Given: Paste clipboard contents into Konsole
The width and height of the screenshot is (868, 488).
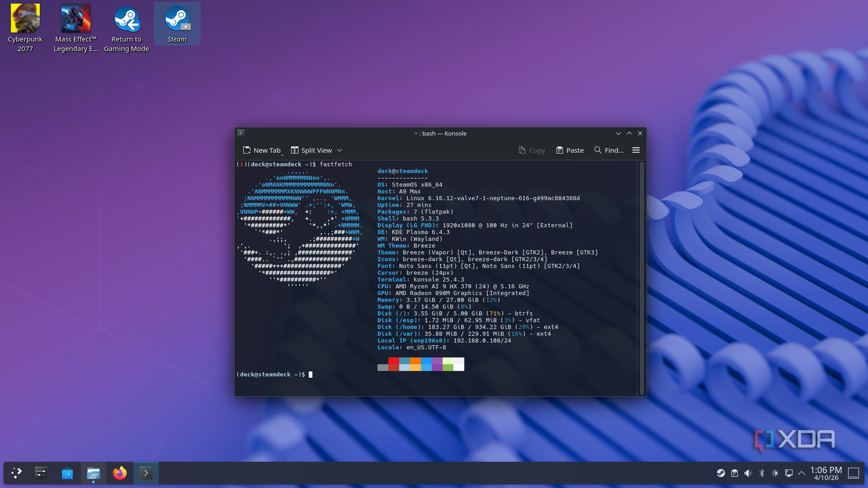Looking at the screenshot, I should pos(570,150).
